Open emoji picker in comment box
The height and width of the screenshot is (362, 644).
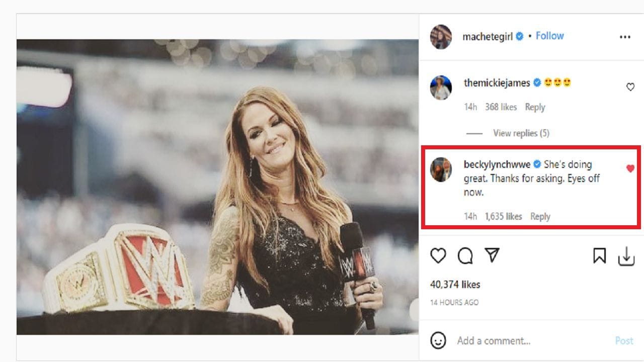pyautogui.click(x=438, y=340)
